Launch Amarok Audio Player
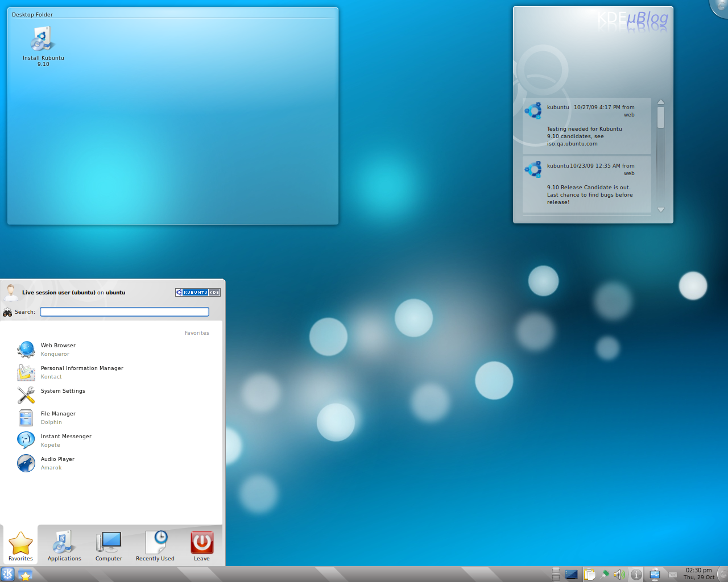The width and height of the screenshot is (728, 582). click(113, 463)
